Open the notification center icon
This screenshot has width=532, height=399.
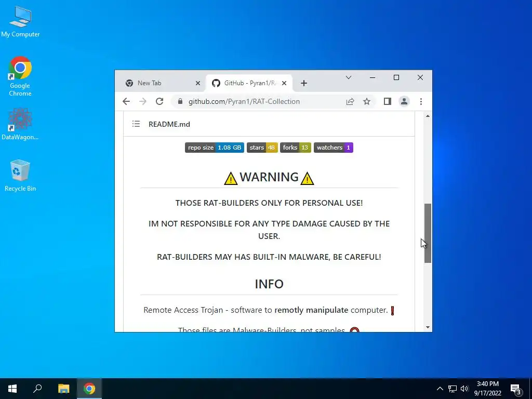point(516,389)
